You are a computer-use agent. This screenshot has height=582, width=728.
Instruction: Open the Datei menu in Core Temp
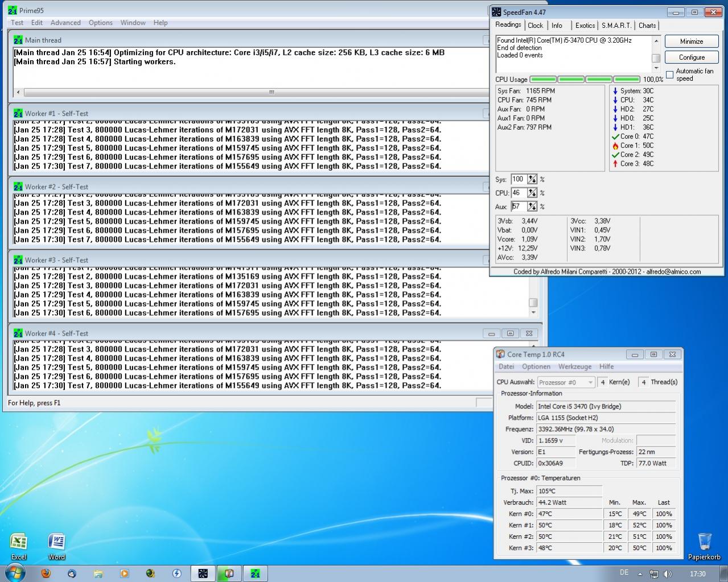pos(507,367)
